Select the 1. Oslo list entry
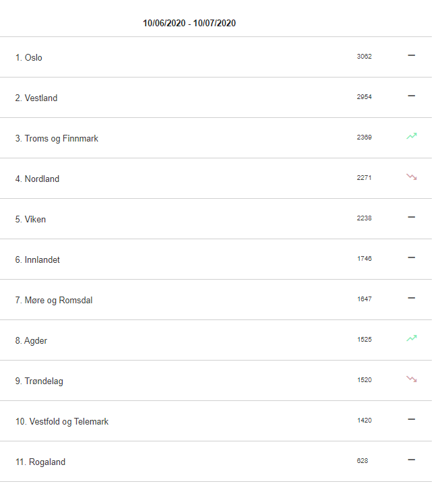Viewport: 448px width, 494px height. (216, 57)
